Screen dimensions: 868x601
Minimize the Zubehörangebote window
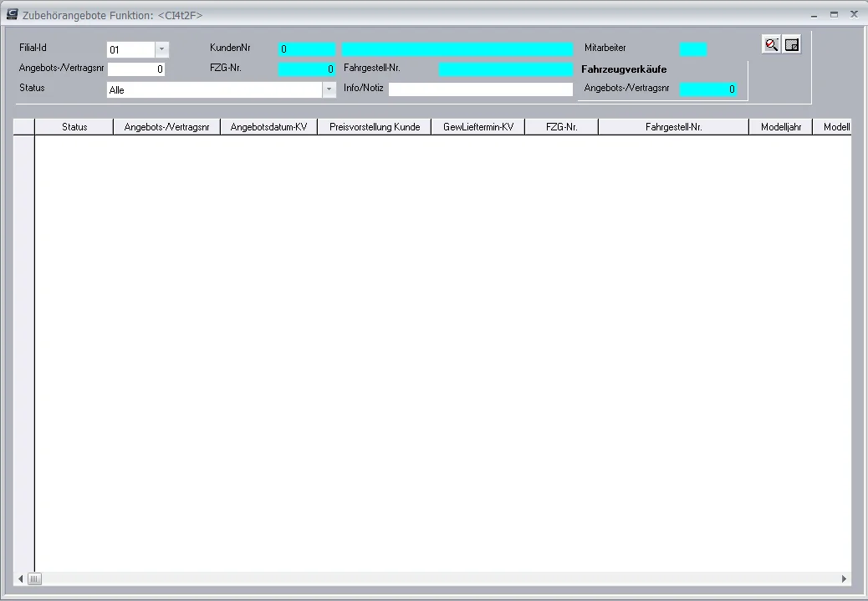pyautogui.click(x=814, y=15)
